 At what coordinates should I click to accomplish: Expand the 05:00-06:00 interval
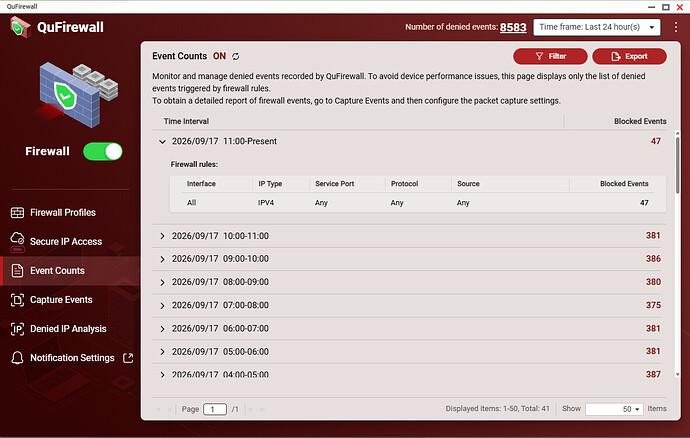pyautogui.click(x=162, y=352)
